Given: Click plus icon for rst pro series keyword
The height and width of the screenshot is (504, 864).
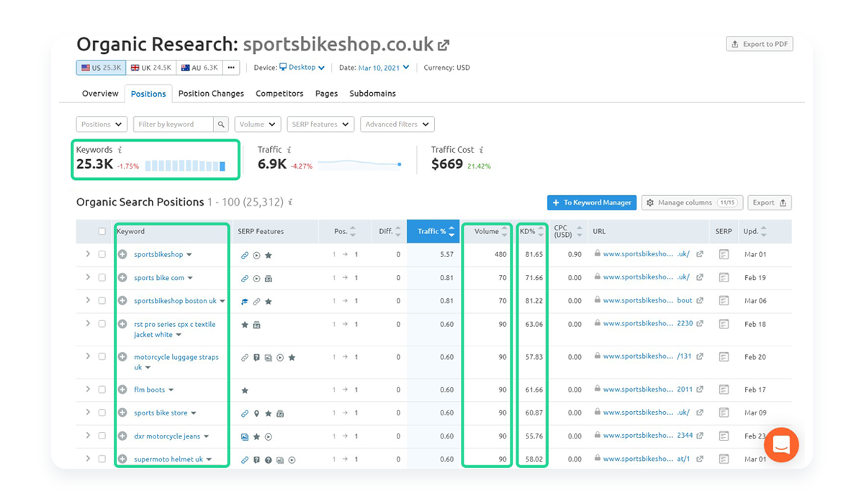Looking at the screenshot, I should pos(122,324).
